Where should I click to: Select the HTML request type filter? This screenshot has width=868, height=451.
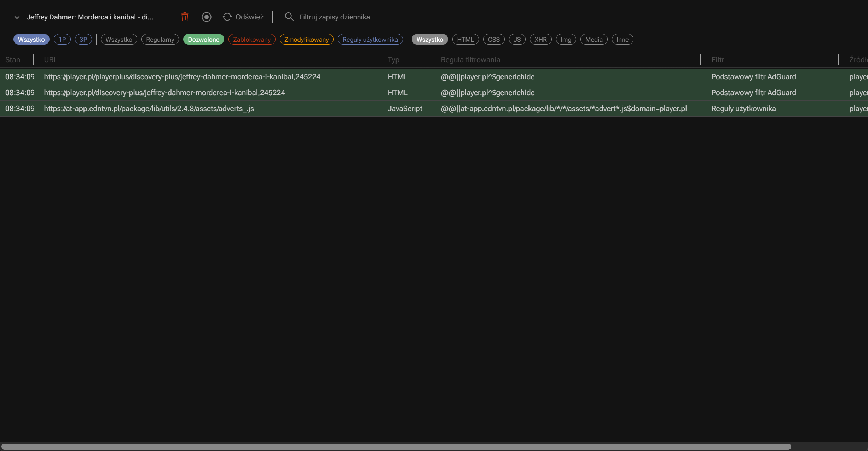pos(465,39)
